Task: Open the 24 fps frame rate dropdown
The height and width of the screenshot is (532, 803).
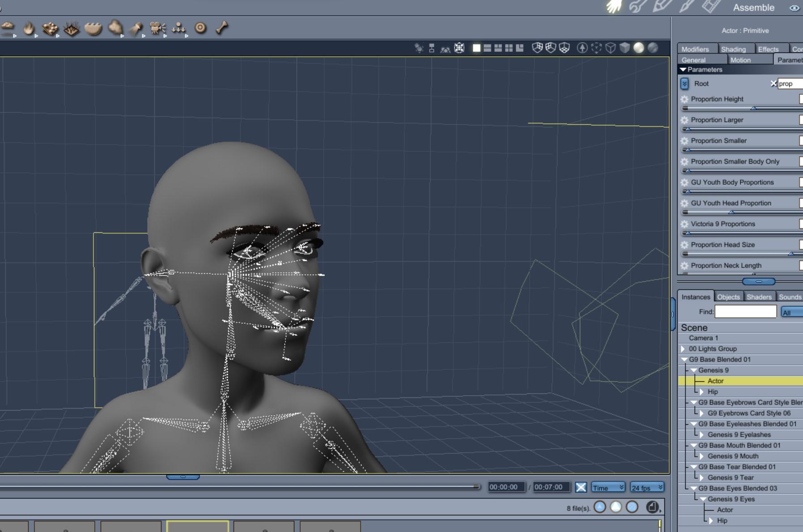Action: [647, 487]
